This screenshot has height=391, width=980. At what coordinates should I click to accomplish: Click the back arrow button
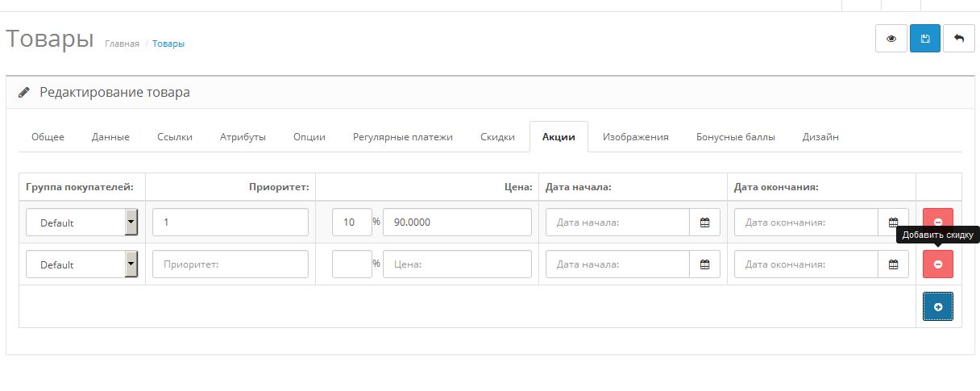958,39
